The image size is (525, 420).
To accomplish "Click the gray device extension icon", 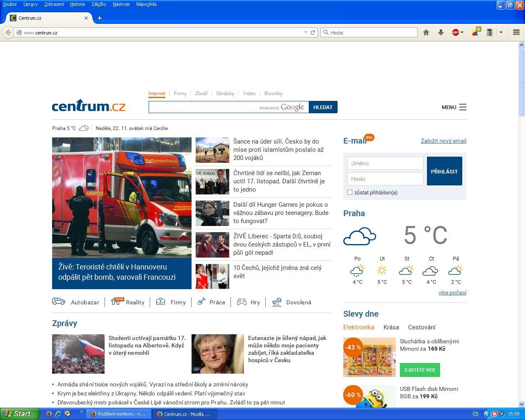I will [490, 32].
